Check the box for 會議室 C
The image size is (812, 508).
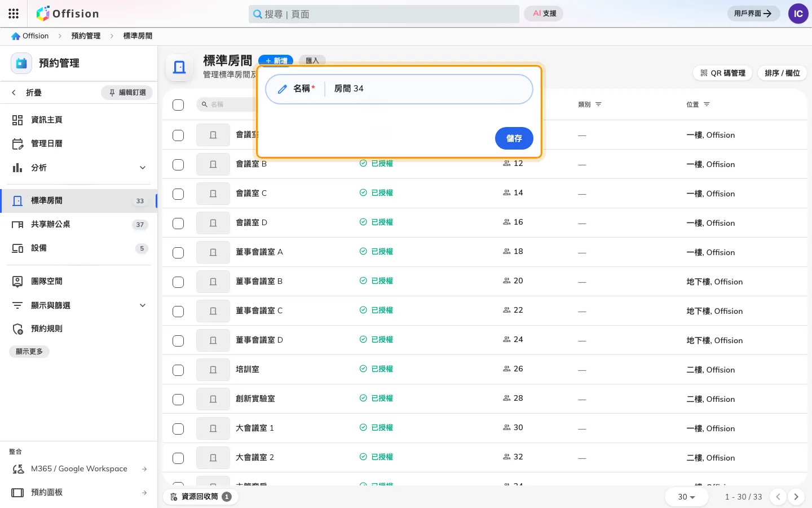coord(178,194)
